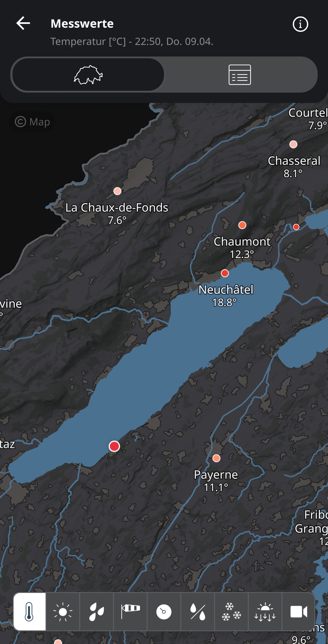Select the humidity droplets percent icon
The height and width of the screenshot is (644, 328).
[x=198, y=612]
